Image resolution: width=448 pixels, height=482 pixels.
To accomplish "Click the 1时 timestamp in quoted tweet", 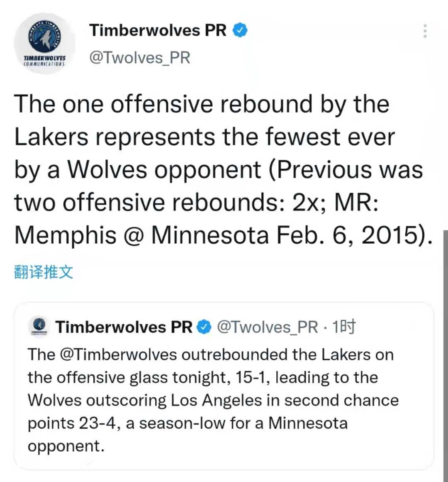I will click(x=344, y=327).
